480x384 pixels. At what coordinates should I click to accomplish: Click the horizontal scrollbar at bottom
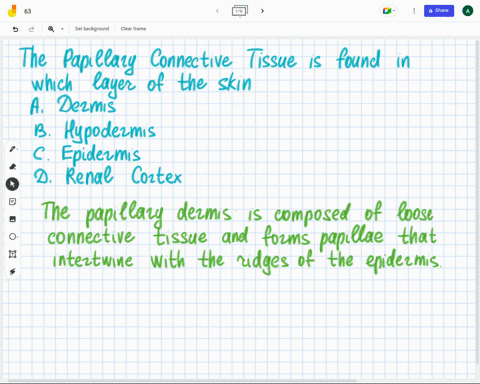[182, 380]
